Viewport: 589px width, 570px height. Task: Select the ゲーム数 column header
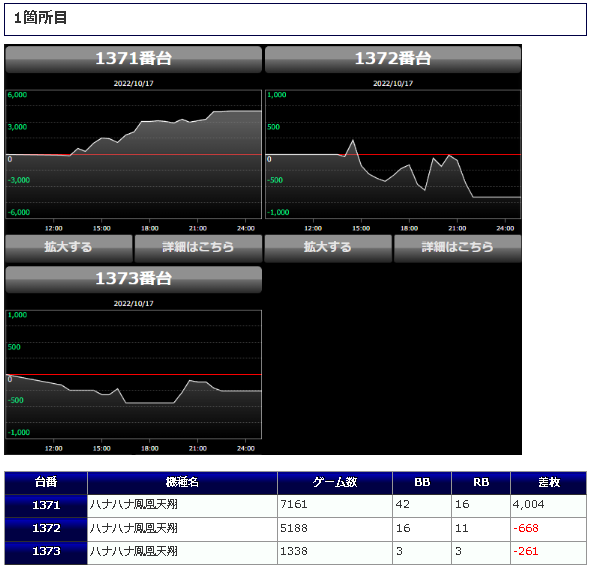(335, 482)
